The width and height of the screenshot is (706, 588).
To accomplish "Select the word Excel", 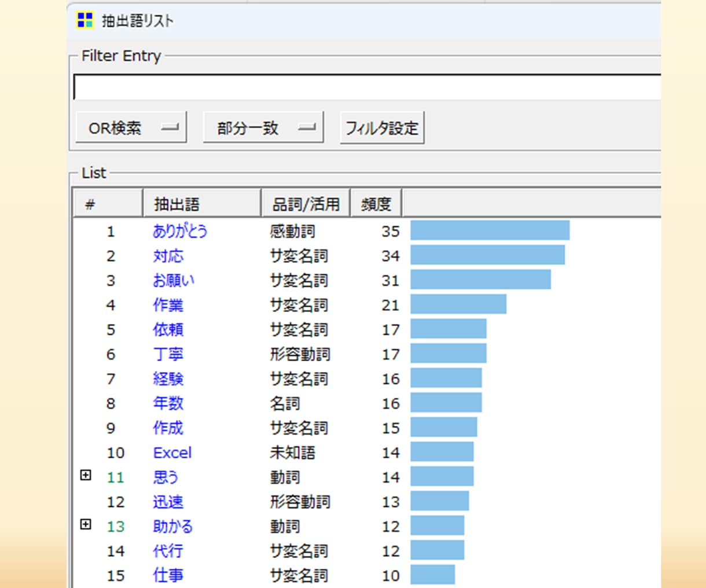I will point(172,453).
